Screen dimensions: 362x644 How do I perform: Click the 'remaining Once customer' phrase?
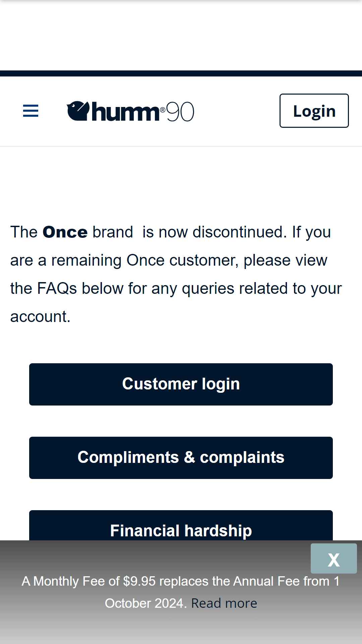click(145, 260)
